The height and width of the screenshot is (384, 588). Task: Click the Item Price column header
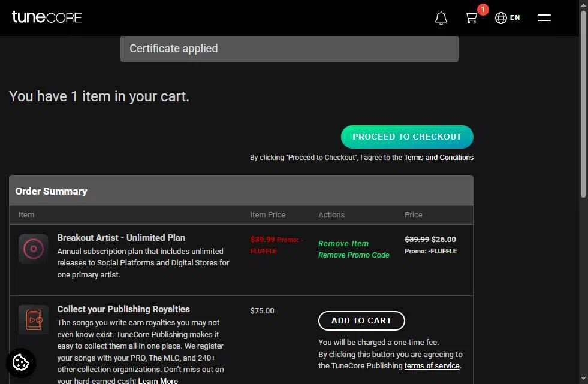268,215
